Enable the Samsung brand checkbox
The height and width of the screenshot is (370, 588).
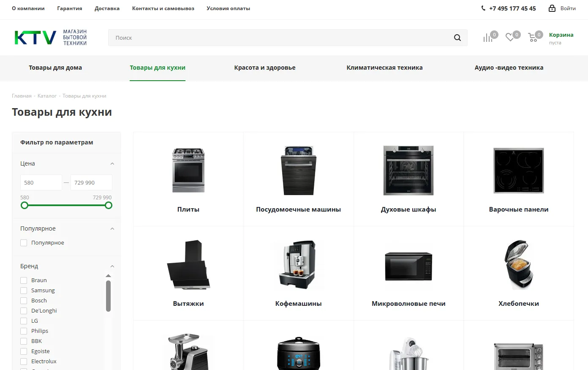[x=24, y=291]
